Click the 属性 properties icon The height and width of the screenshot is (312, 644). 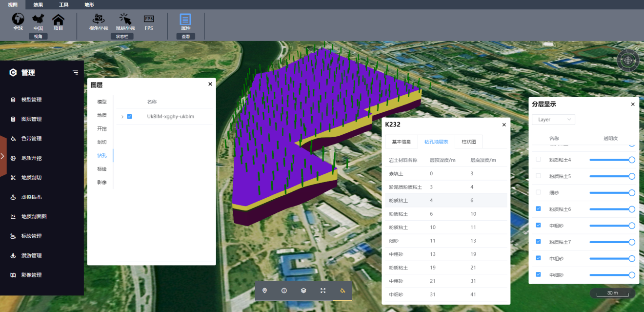click(x=185, y=20)
